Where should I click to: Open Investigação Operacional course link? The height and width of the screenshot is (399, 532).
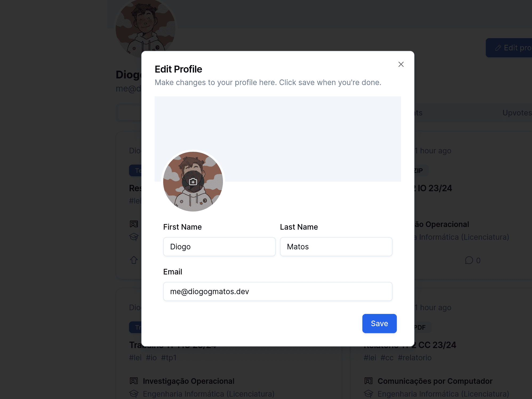pyautogui.click(x=189, y=381)
